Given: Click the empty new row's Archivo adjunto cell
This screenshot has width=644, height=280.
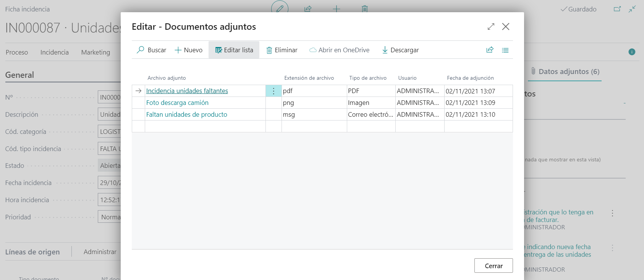Looking at the screenshot, I should pos(205,126).
